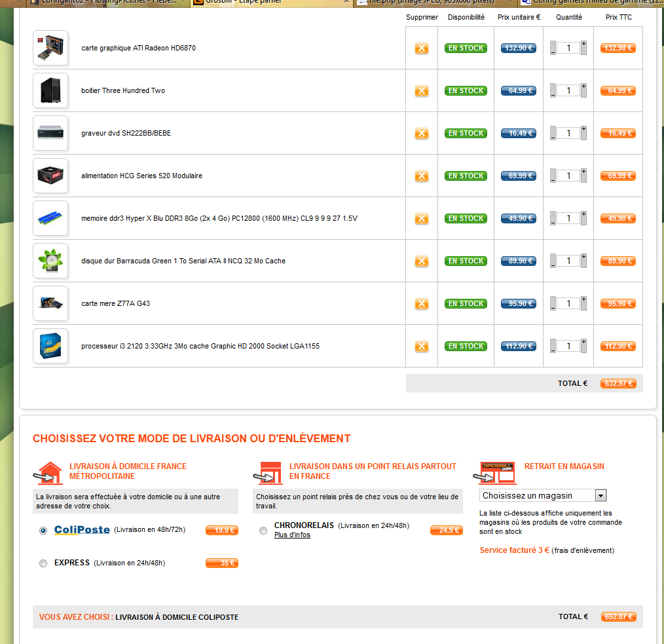This screenshot has width=664, height=644.
Task: Click the carte mere Z77A G43 product name
Action: coord(115,304)
